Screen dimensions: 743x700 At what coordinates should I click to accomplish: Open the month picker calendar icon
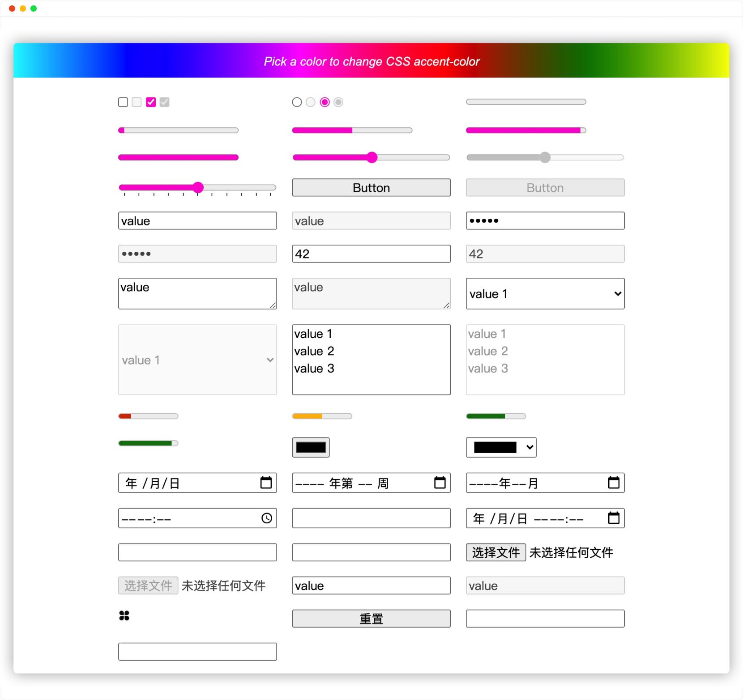click(614, 483)
